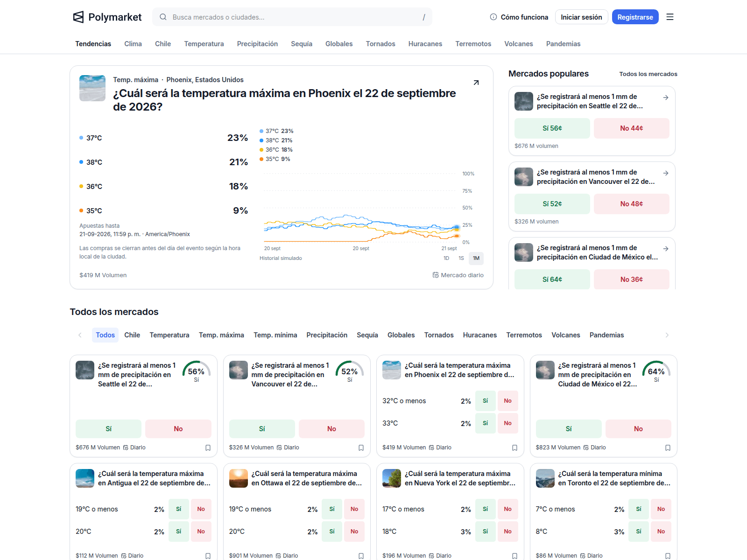Filter all markets by Volcanes chip

click(x=566, y=335)
